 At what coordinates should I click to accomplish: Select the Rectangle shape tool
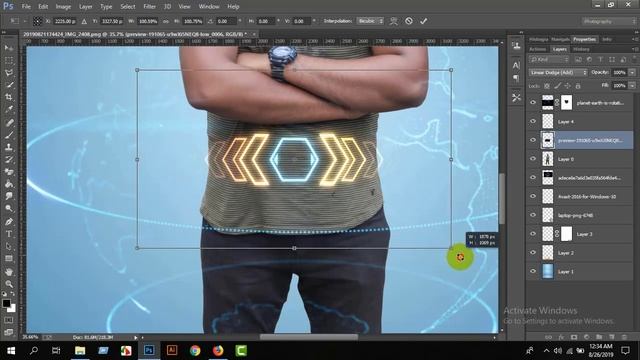[9, 259]
